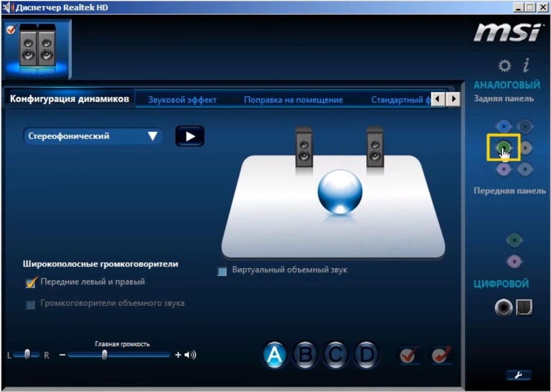Click the 'Главная громкость' label

point(122,344)
